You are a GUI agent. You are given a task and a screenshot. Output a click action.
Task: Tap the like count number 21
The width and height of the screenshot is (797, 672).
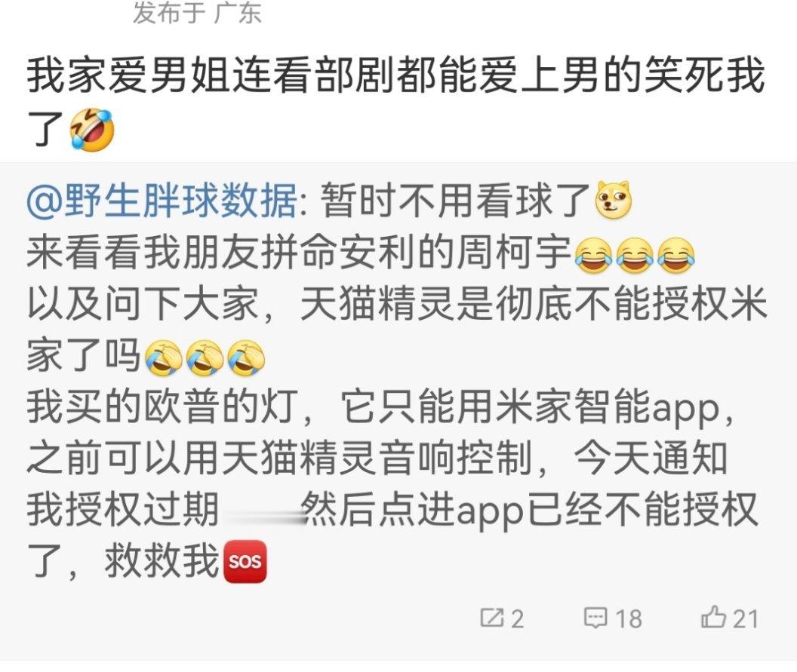click(746, 618)
